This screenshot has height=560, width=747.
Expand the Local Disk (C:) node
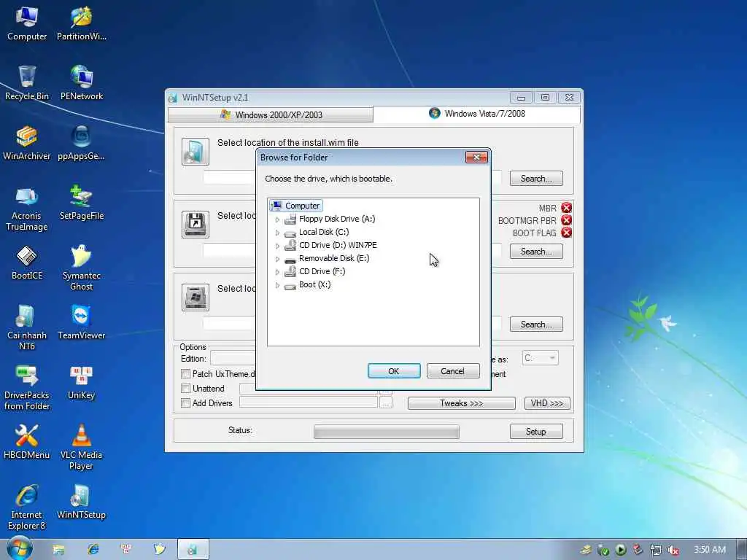277,233
